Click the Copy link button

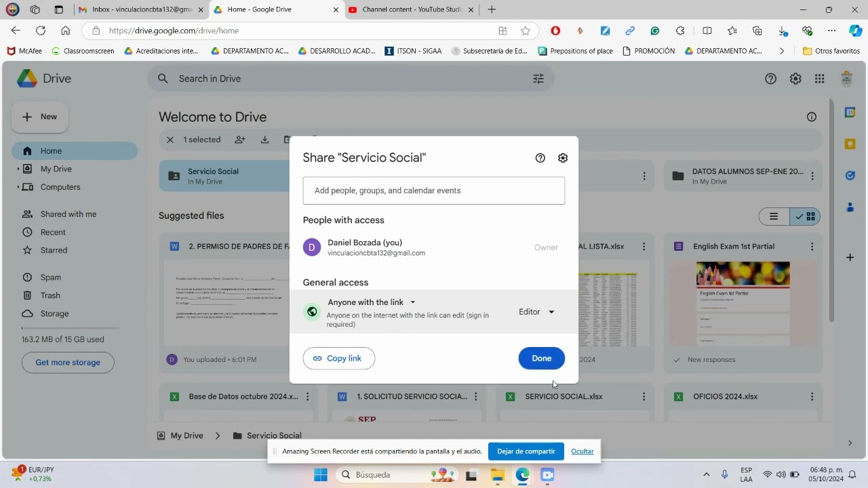coord(338,359)
